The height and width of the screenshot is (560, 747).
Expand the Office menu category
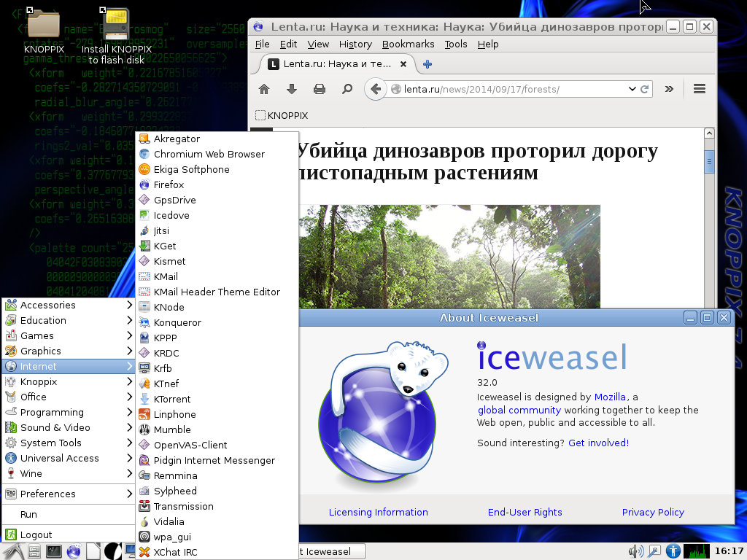click(69, 397)
